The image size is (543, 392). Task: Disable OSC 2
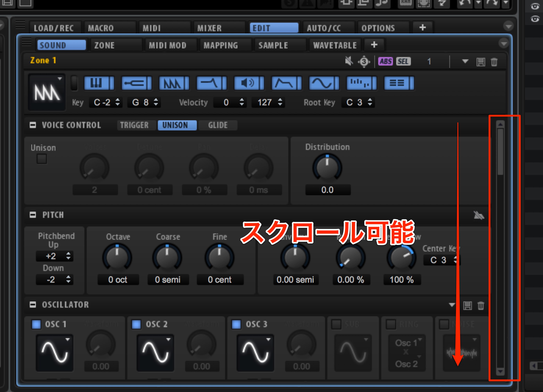pyautogui.click(x=137, y=324)
